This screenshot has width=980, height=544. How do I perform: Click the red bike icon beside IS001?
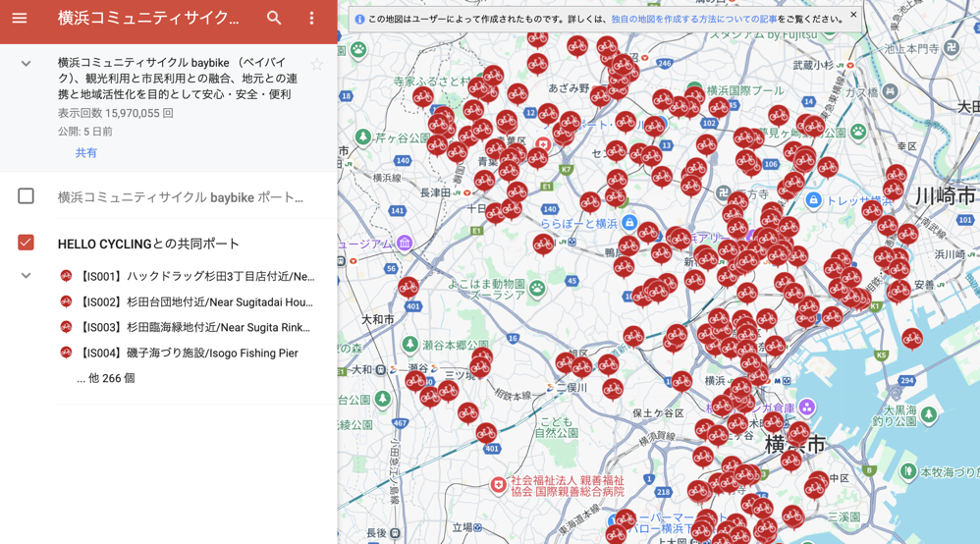tap(66, 276)
